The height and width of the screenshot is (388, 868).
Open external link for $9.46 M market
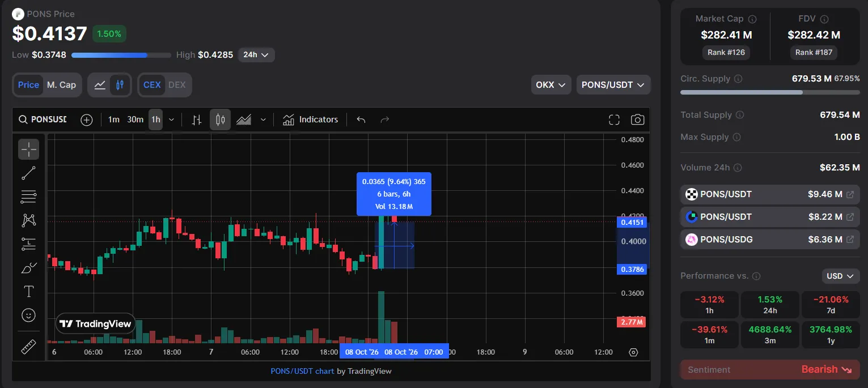(x=850, y=194)
